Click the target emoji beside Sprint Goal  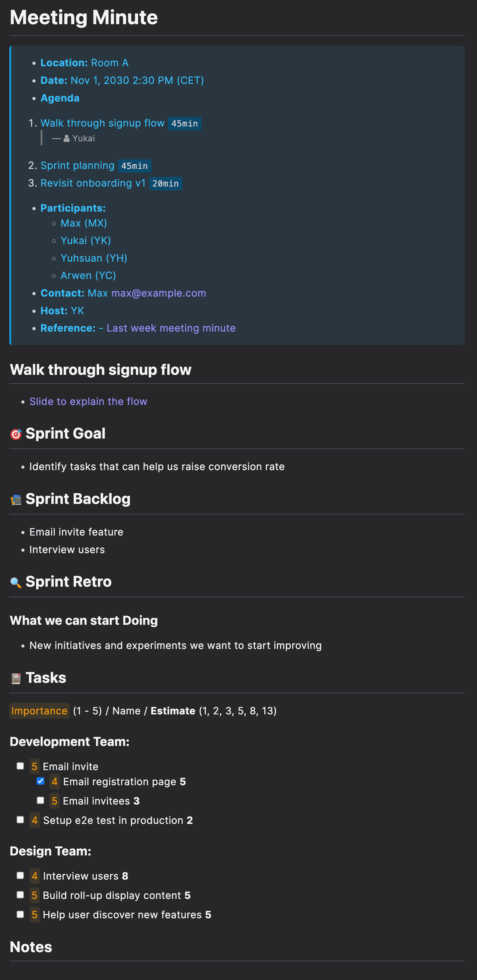[16, 434]
